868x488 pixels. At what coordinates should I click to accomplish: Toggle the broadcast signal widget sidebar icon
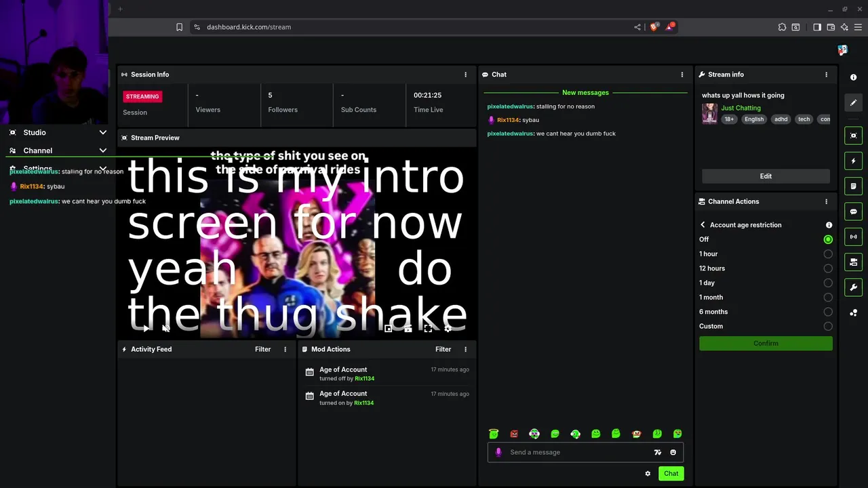point(854,237)
